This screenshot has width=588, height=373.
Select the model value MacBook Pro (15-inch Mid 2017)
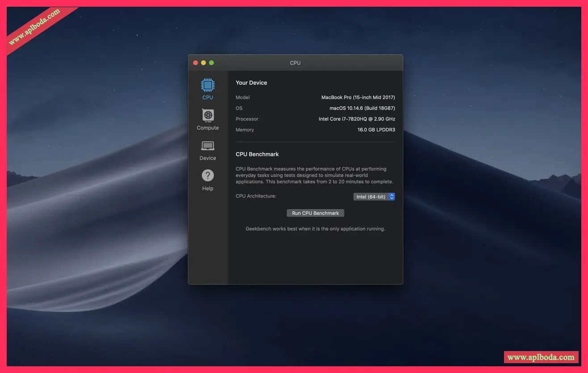[358, 97]
